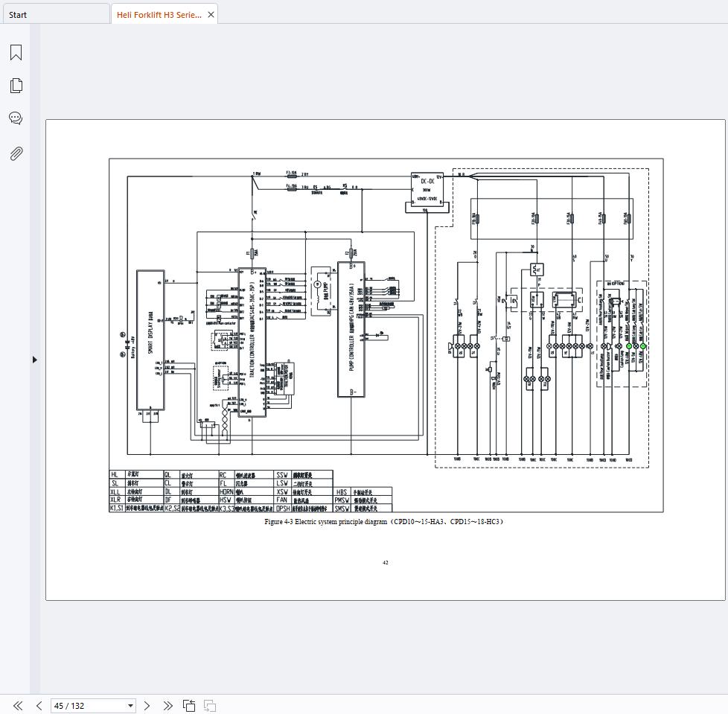Image resolution: width=728 pixels, height=714 pixels.
Task: Open the page number dropdown arrow
Action: 130,706
